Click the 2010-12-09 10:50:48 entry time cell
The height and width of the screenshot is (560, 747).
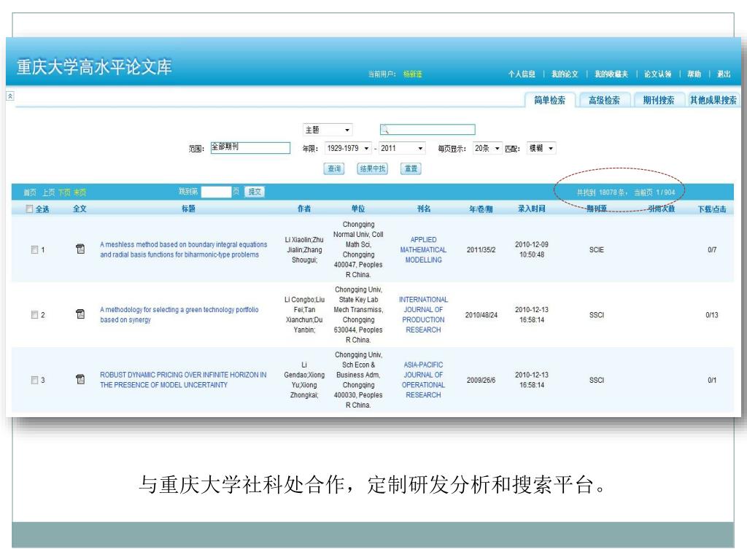click(x=532, y=249)
